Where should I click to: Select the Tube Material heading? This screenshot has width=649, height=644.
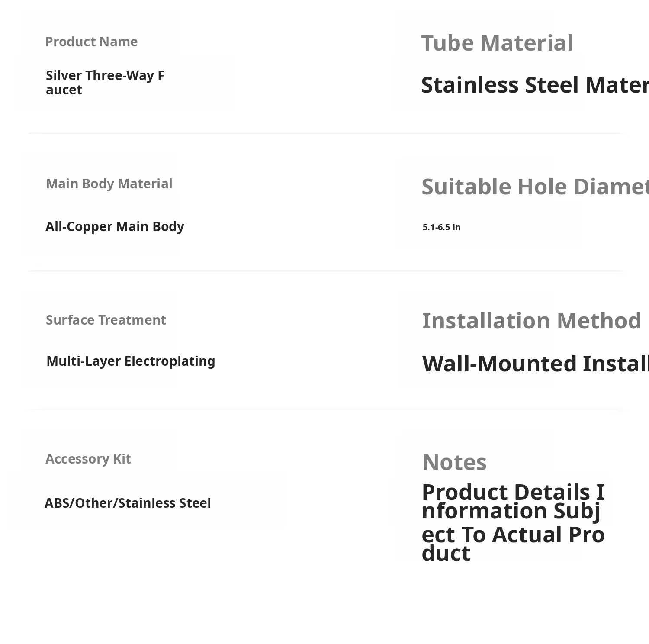click(497, 43)
